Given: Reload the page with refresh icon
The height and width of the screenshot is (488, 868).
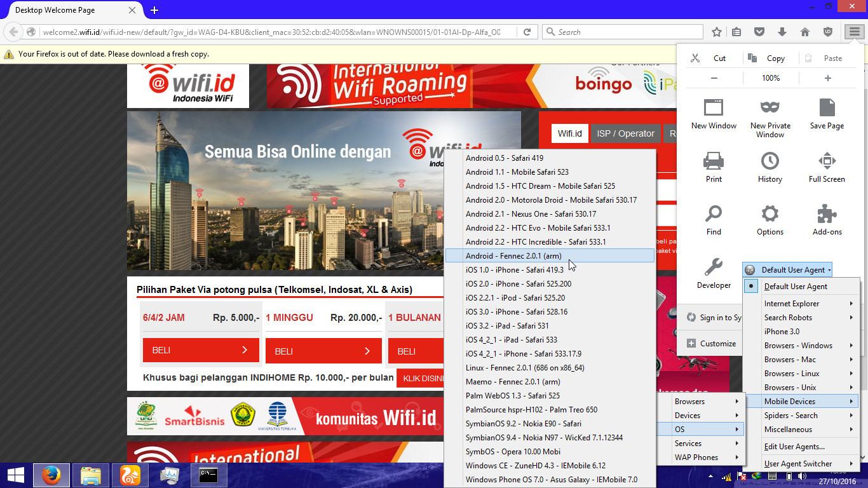Looking at the screenshot, I should click(x=527, y=32).
